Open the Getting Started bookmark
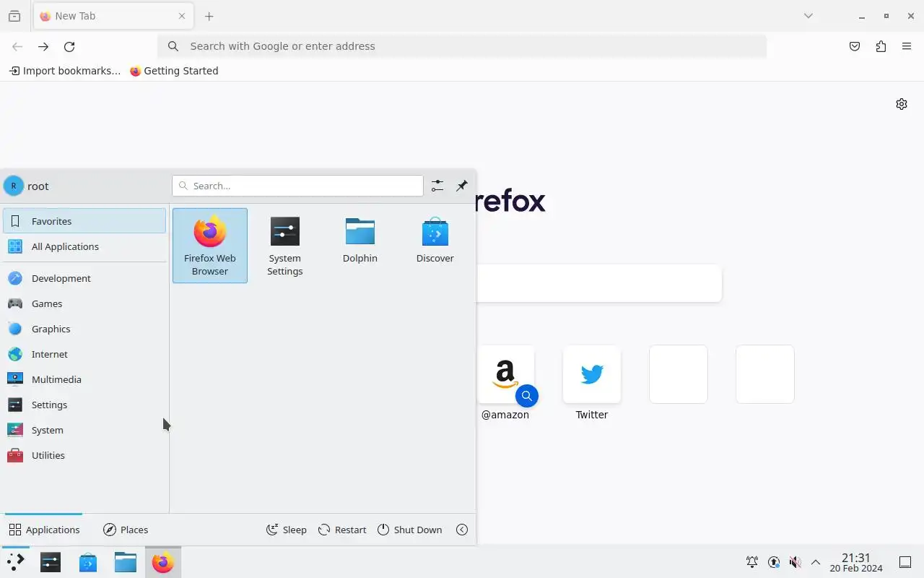The width and height of the screenshot is (924, 578). click(x=174, y=71)
